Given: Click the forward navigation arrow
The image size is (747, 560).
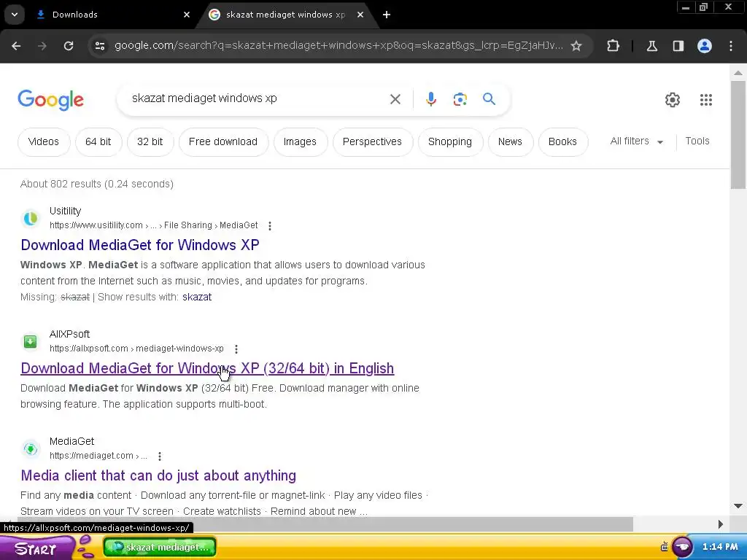Looking at the screenshot, I should 42,46.
